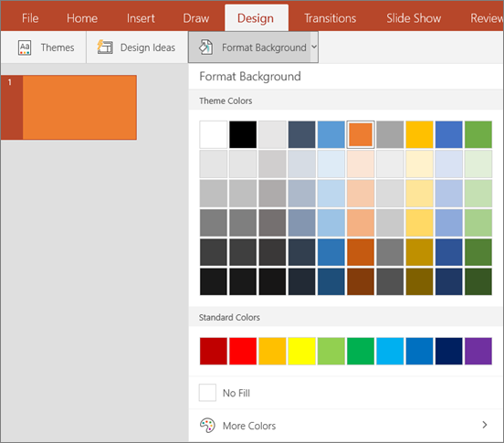Select the blue standard color
This screenshot has width=504, height=443.
click(x=419, y=351)
